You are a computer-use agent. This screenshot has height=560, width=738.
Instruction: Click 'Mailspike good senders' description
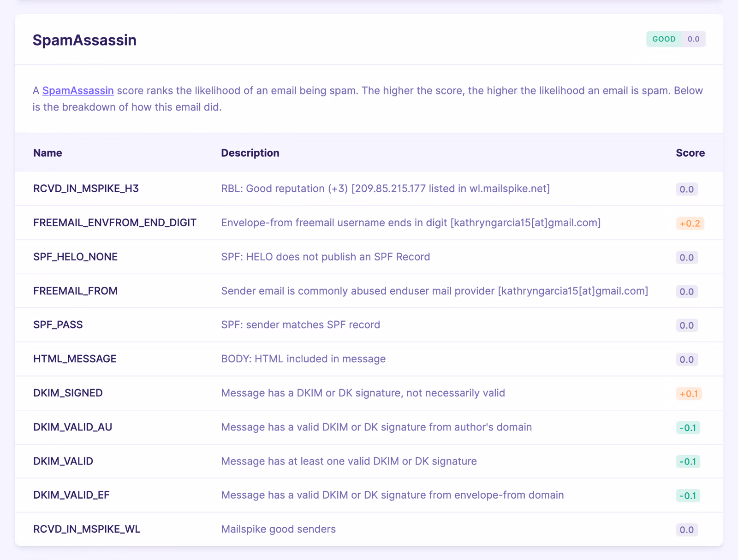[279, 529]
